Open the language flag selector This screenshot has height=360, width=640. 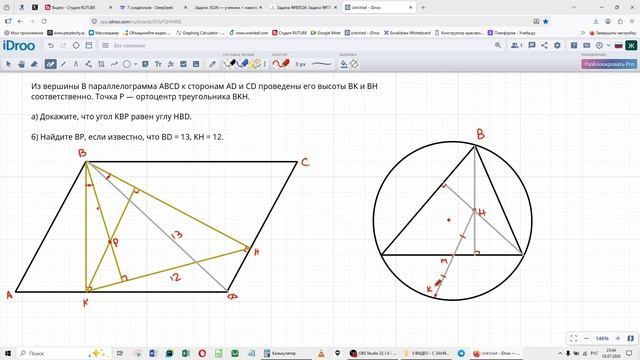618,46
